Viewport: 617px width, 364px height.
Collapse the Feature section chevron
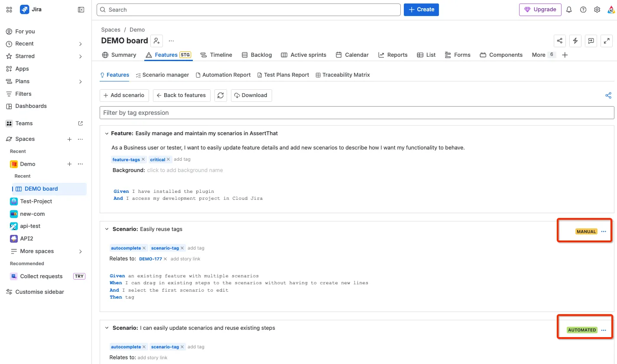(x=106, y=133)
